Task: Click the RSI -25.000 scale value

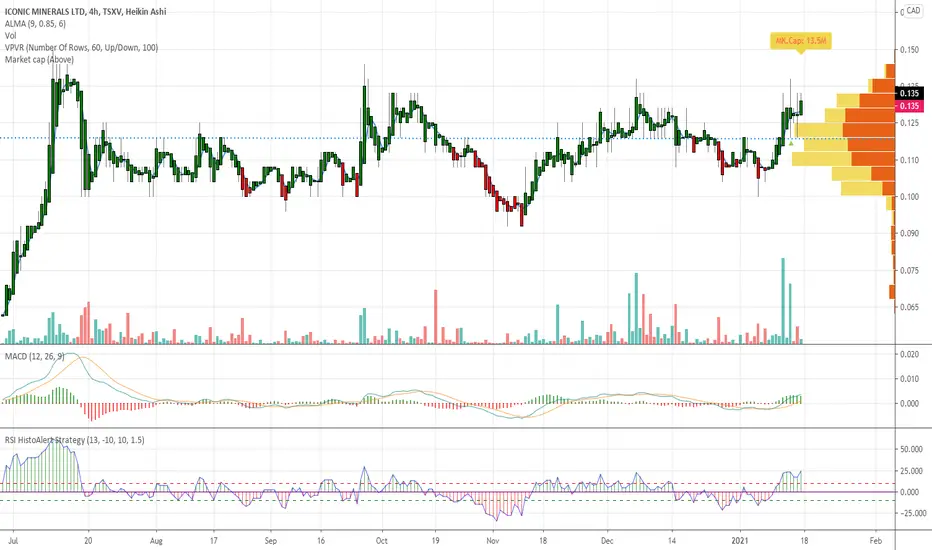Action: (911, 513)
